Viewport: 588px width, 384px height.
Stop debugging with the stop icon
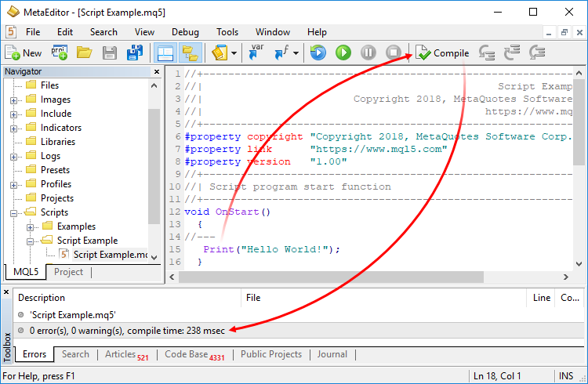(x=394, y=53)
